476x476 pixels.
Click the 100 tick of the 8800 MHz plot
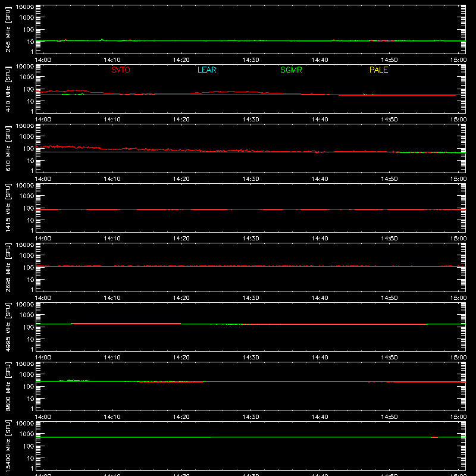point(29,387)
